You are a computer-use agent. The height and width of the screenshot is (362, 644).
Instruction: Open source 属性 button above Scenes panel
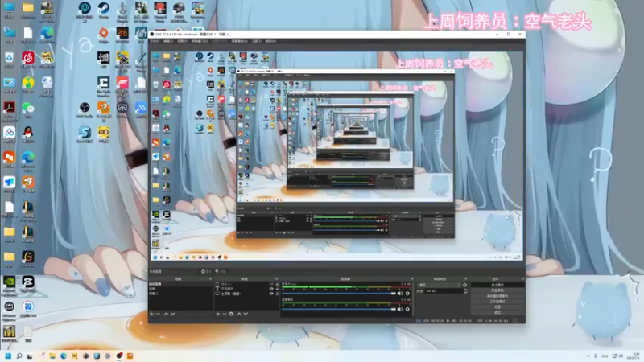click(206, 271)
